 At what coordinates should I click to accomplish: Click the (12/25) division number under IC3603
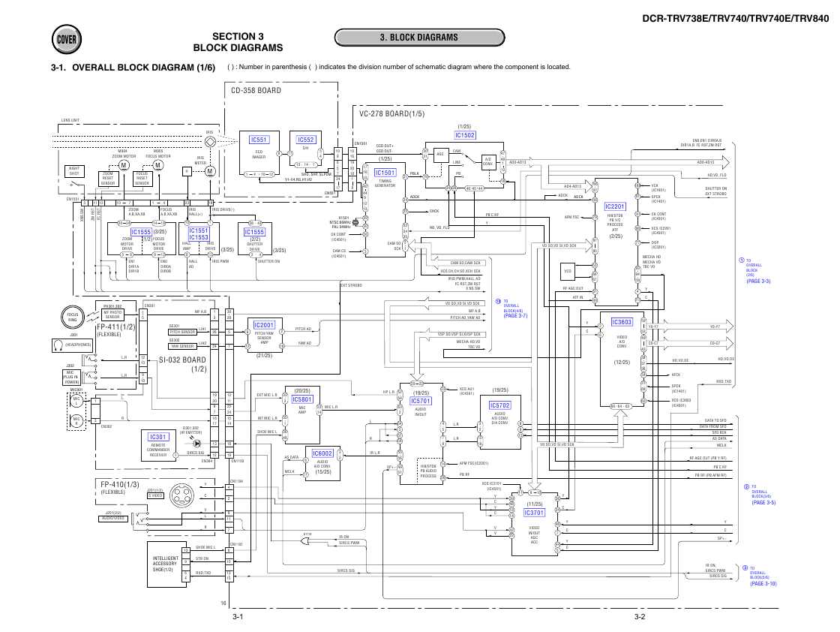(622, 363)
